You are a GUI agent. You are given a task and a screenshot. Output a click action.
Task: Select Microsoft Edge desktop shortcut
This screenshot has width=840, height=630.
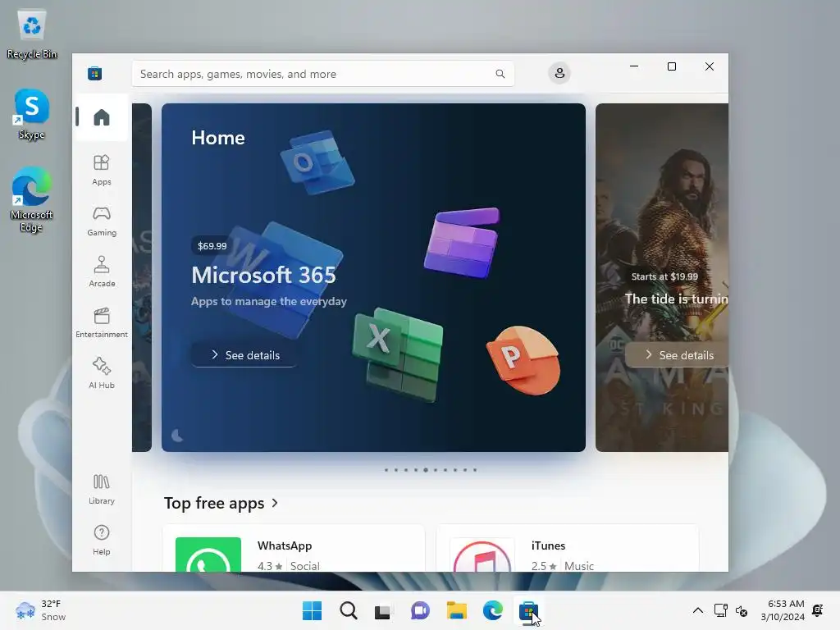[x=32, y=199]
